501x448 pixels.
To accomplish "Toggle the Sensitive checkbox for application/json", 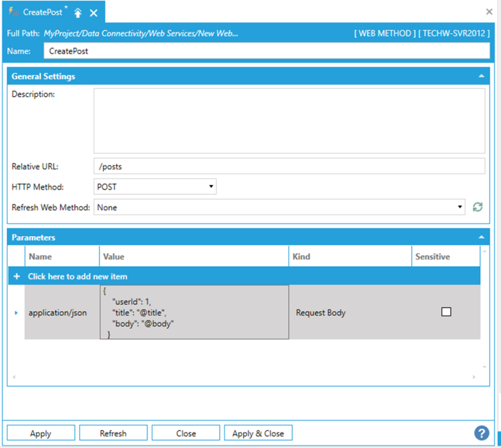I will coord(446,312).
